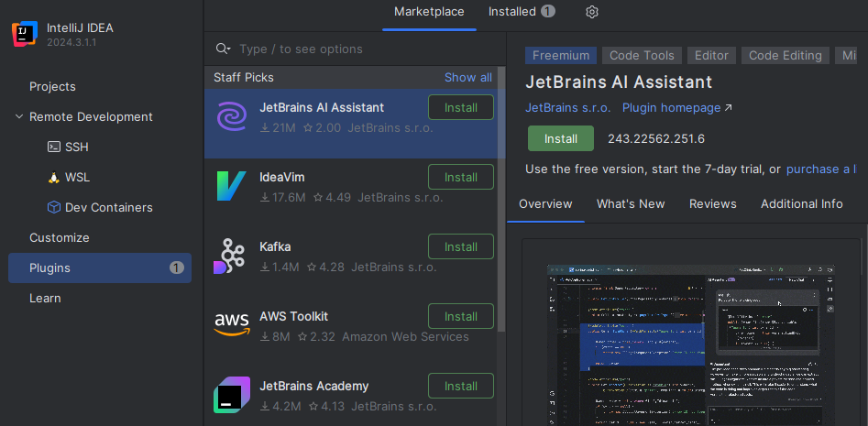Select the IdeaVim plugin icon

[x=231, y=186]
